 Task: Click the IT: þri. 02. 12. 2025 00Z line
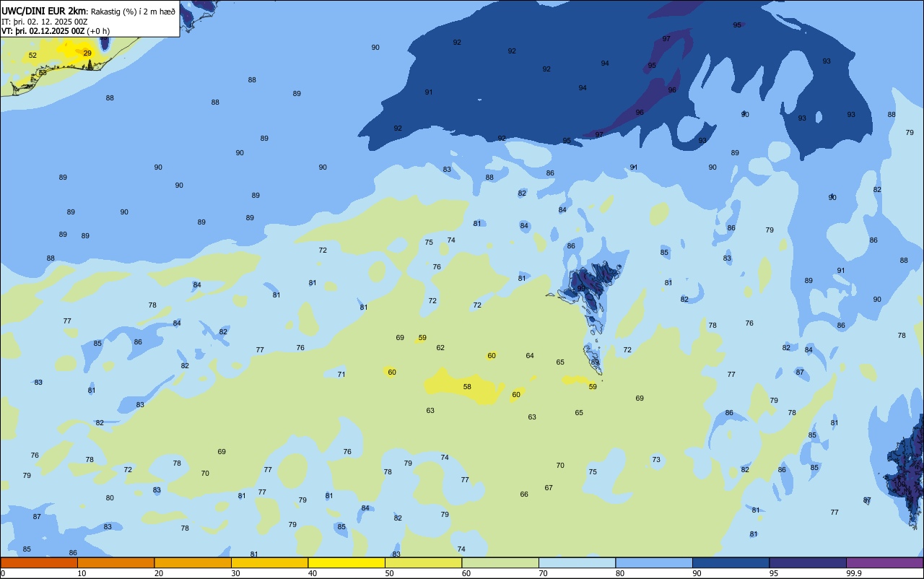(x=45, y=22)
